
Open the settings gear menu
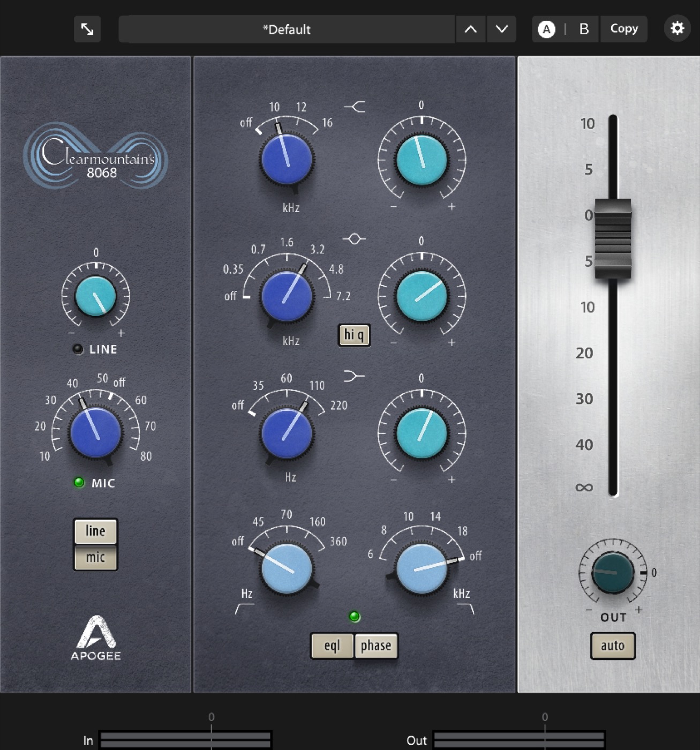678,28
